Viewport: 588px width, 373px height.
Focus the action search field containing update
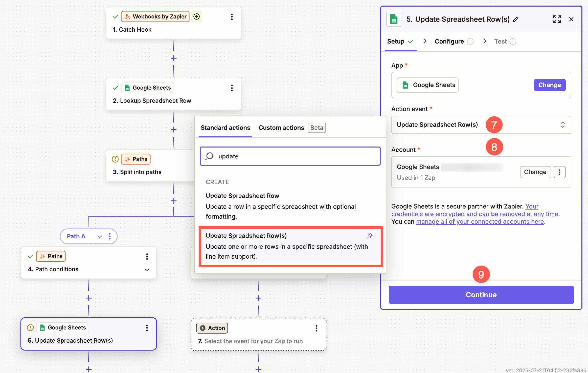coord(290,156)
